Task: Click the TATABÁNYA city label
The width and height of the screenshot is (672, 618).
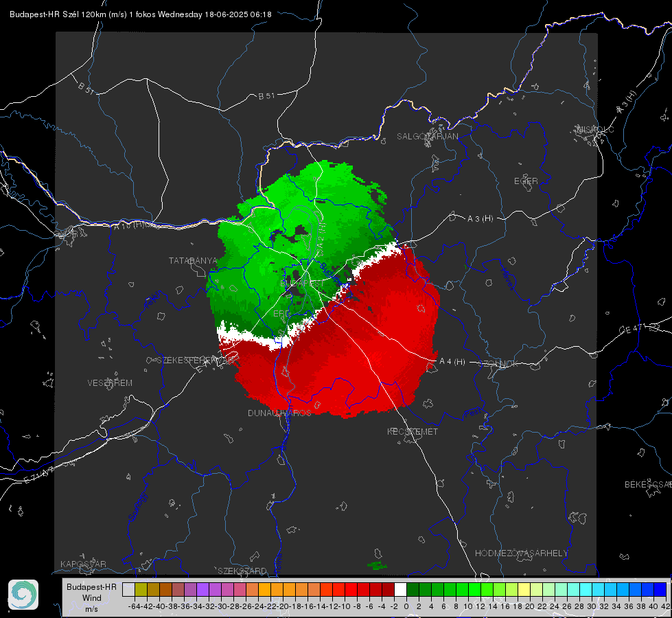Action: point(194,260)
